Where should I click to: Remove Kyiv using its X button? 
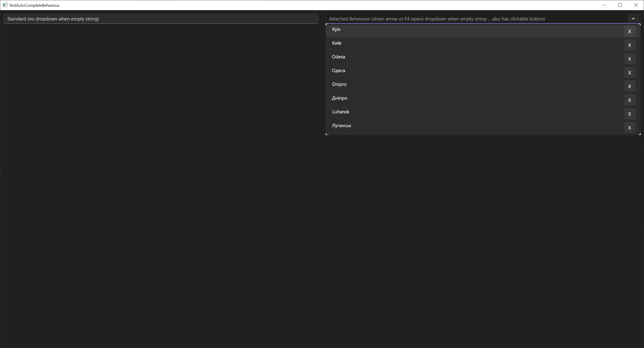click(630, 32)
